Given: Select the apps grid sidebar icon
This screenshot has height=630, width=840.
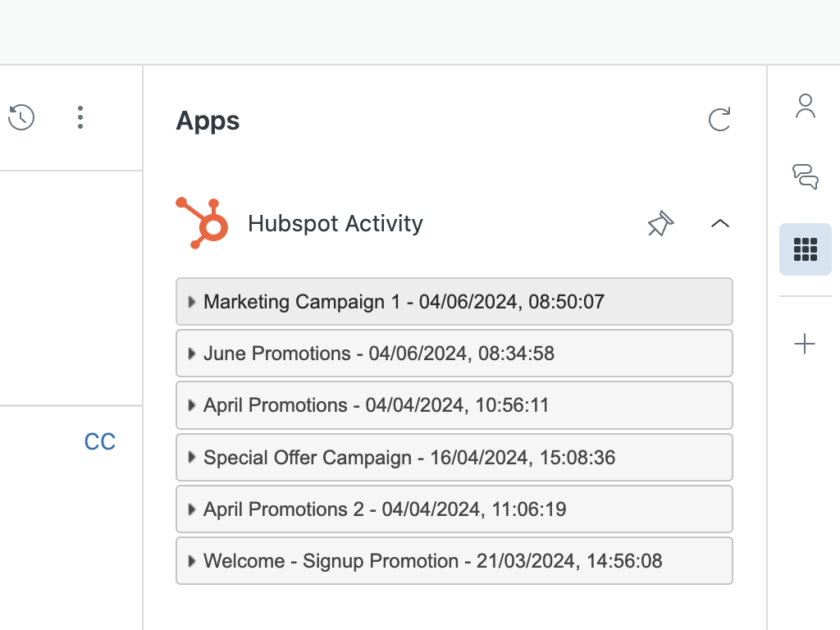Looking at the screenshot, I should [805, 249].
